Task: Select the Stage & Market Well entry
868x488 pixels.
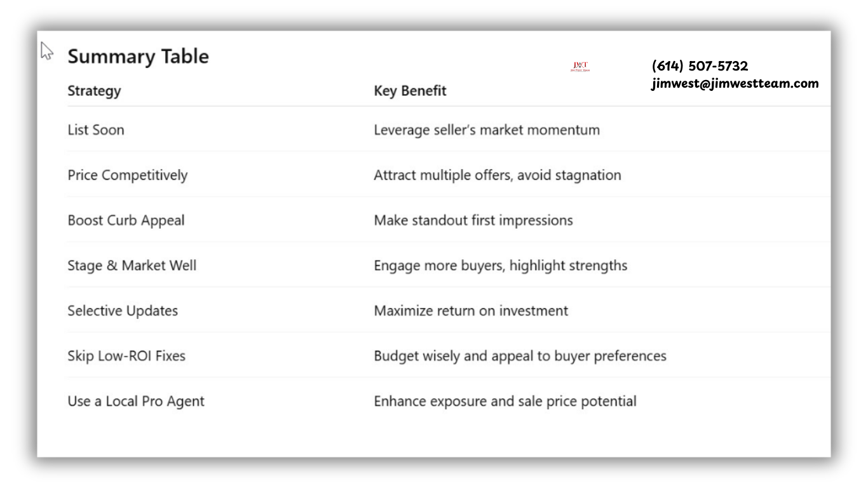Action: click(x=132, y=266)
